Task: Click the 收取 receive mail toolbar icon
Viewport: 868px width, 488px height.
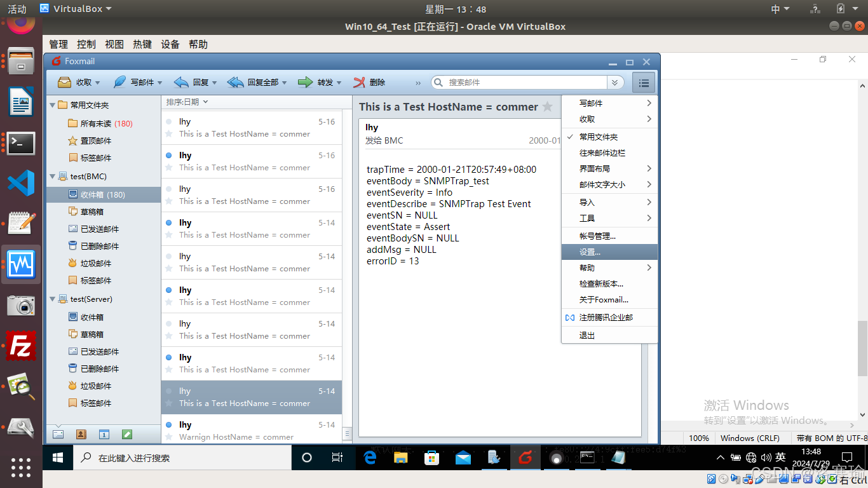Action: (x=64, y=82)
